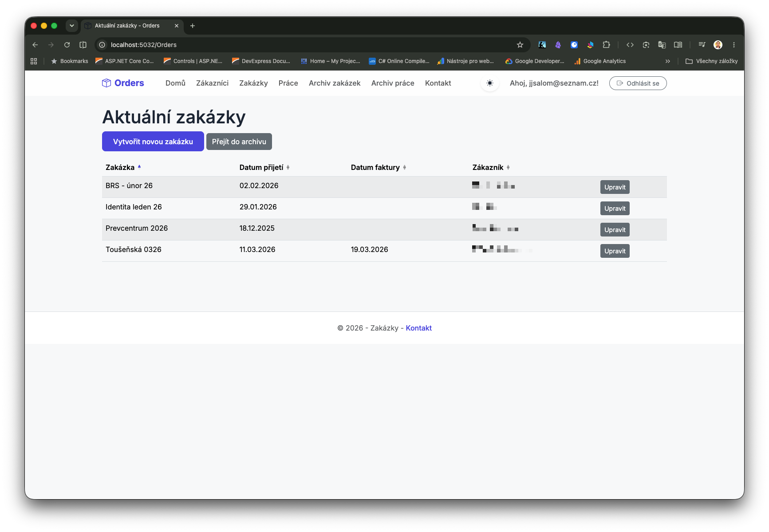Navigate to Domů menu item
Viewport: 769px width, 532px height.
pyautogui.click(x=175, y=83)
